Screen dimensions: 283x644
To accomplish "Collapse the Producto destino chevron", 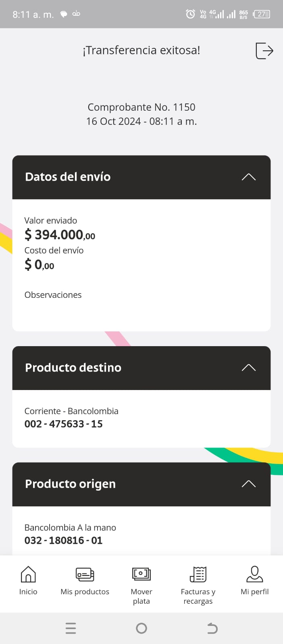I will [x=248, y=367].
